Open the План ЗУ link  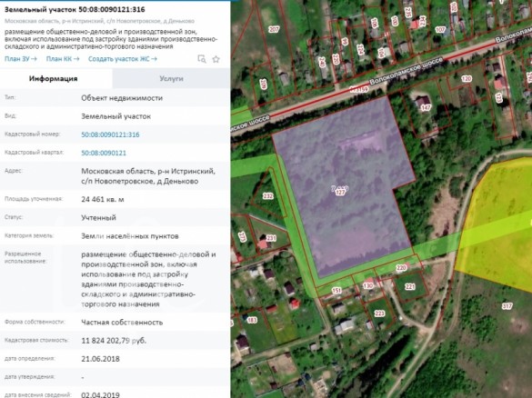pyautogui.click(x=21, y=59)
